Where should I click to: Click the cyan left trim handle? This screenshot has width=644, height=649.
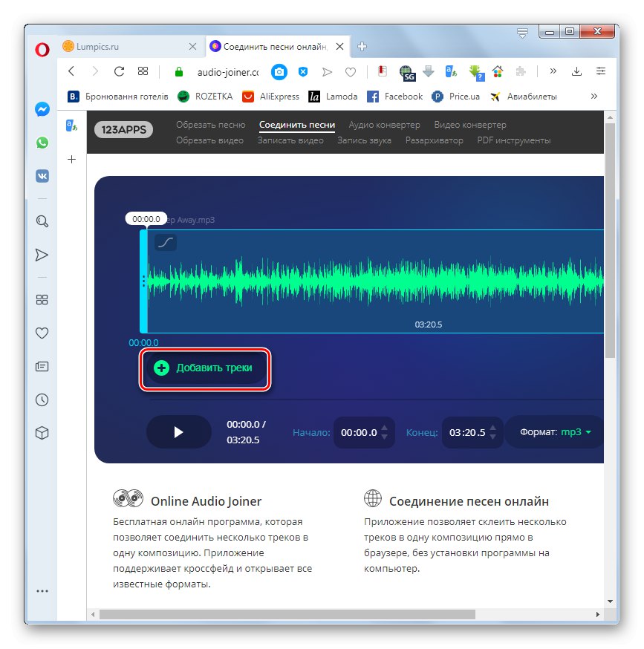coord(143,281)
